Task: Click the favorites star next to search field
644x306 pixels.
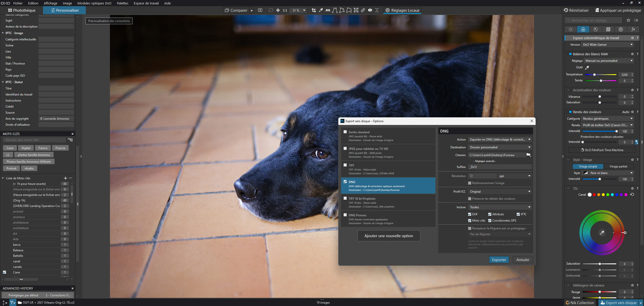Action: (x=628, y=20)
